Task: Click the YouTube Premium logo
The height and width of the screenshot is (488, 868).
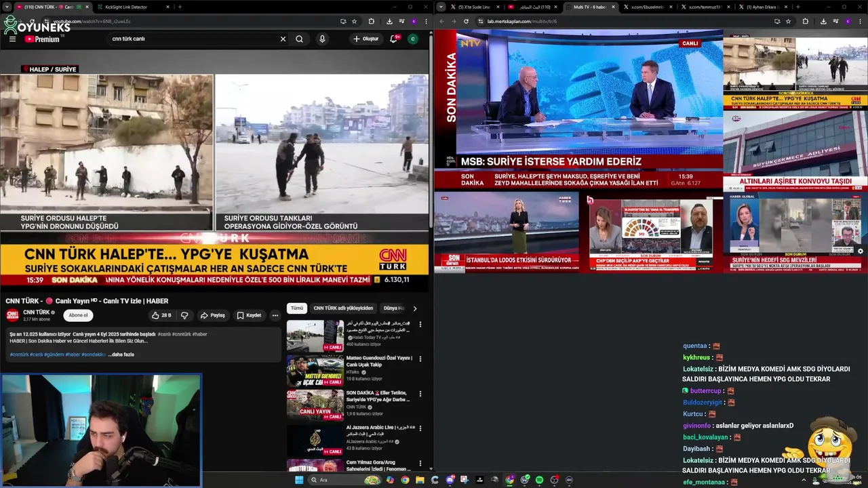Action: [43, 39]
